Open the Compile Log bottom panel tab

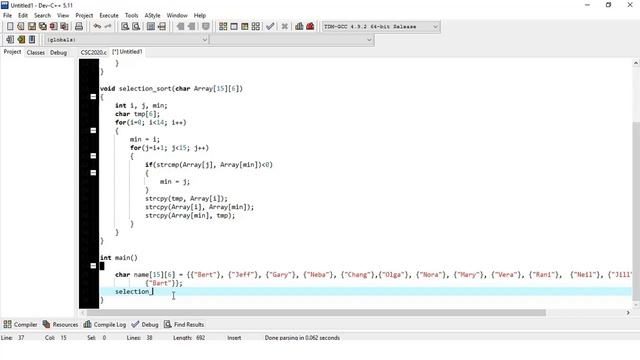(105, 324)
